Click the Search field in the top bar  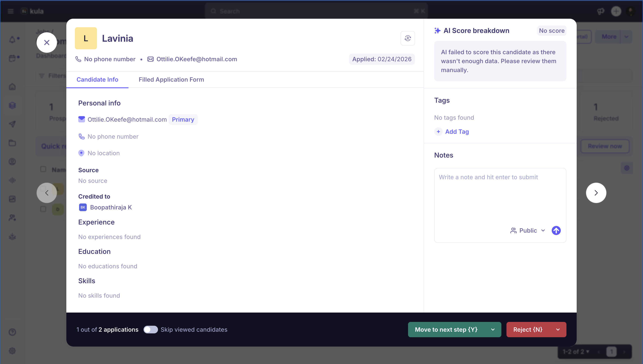pyautogui.click(x=316, y=11)
